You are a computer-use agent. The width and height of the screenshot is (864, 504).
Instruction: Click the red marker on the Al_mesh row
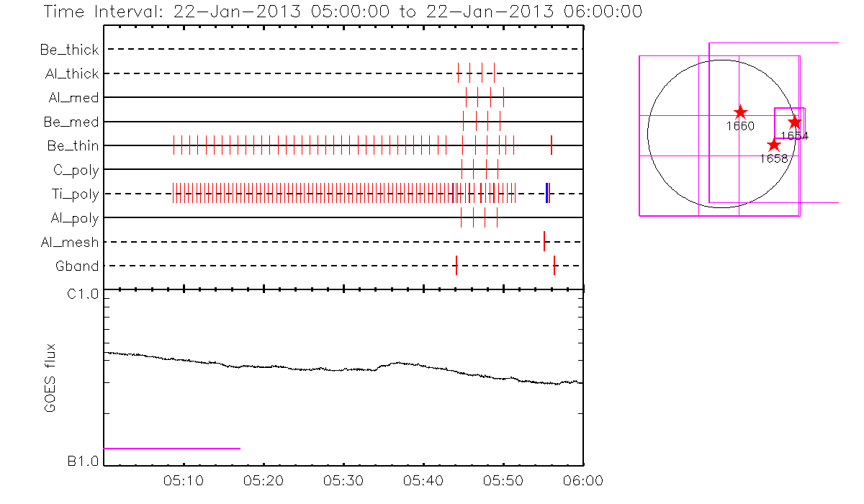pyautogui.click(x=544, y=242)
